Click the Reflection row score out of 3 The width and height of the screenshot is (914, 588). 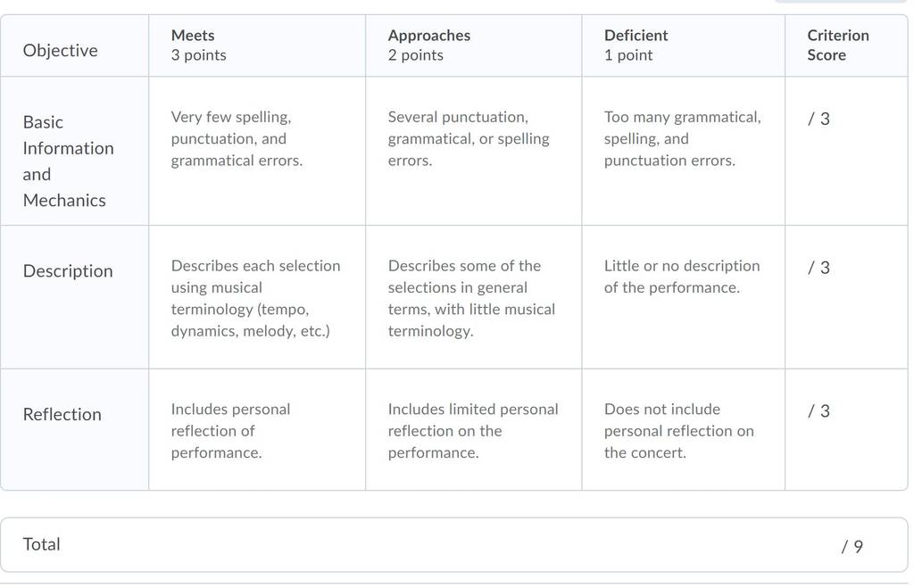point(818,410)
